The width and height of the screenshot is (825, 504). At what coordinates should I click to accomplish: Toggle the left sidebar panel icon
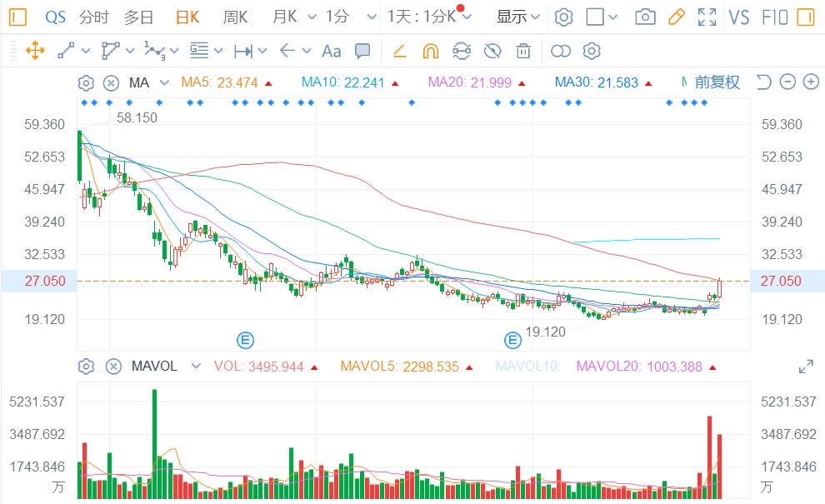coord(18,17)
